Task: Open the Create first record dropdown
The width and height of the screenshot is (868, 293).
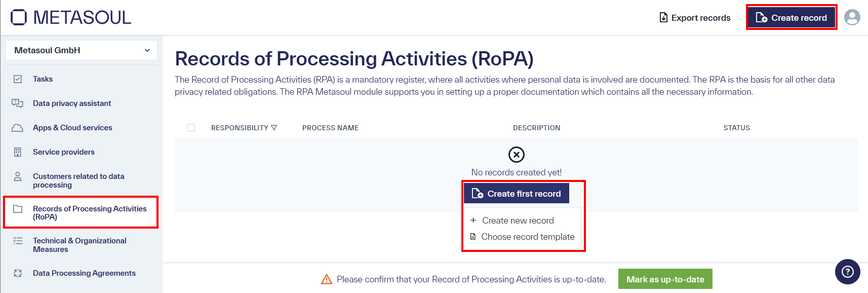Action: (516, 193)
